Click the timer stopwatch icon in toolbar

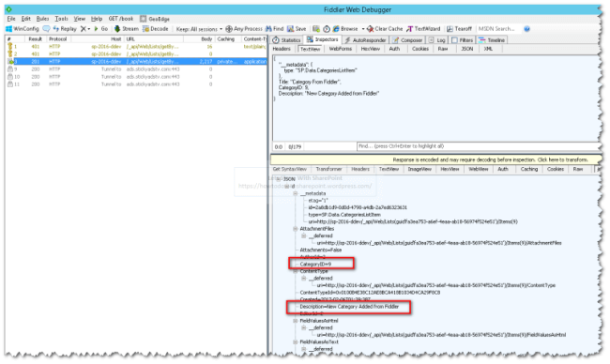click(x=327, y=29)
